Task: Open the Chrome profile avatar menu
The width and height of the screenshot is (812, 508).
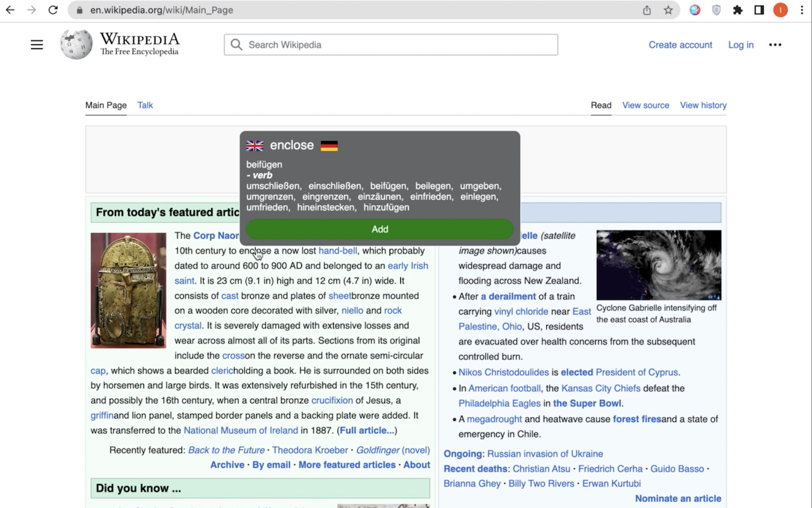Action: click(780, 10)
